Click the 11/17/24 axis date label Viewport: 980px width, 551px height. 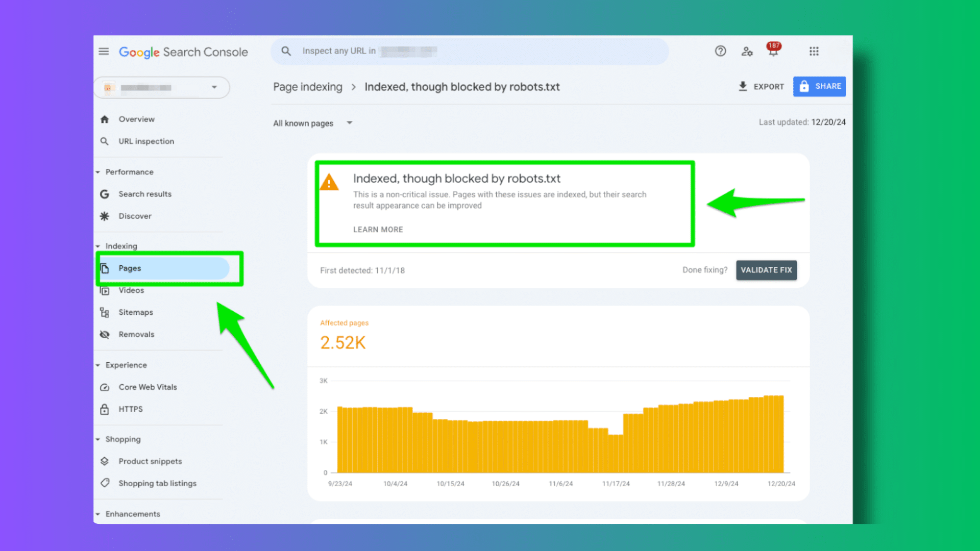click(616, 484)
